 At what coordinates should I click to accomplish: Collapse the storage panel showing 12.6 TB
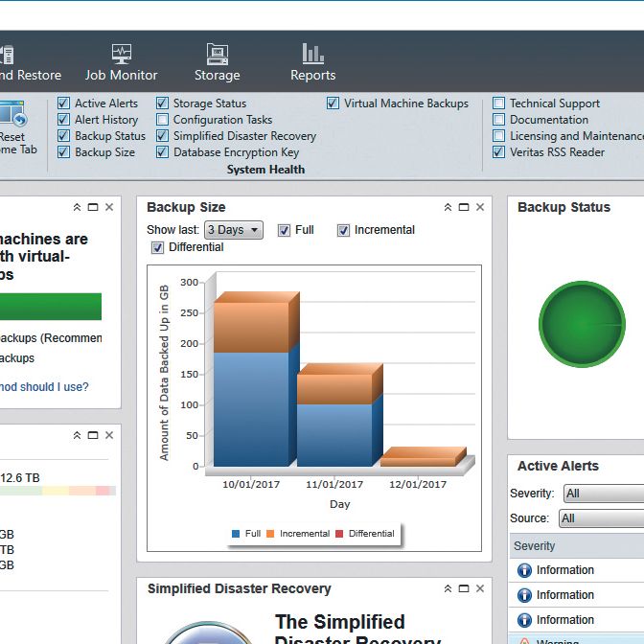pyautogui.click(x=77, y=435)
